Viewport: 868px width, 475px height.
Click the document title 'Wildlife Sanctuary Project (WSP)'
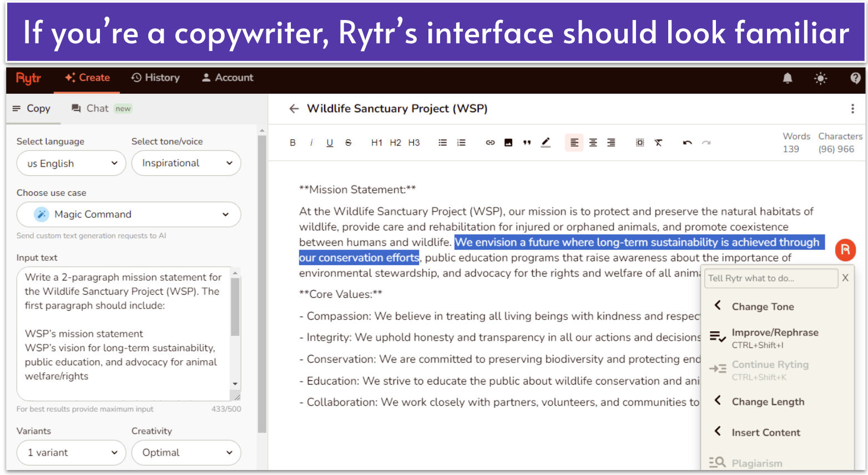397,109
